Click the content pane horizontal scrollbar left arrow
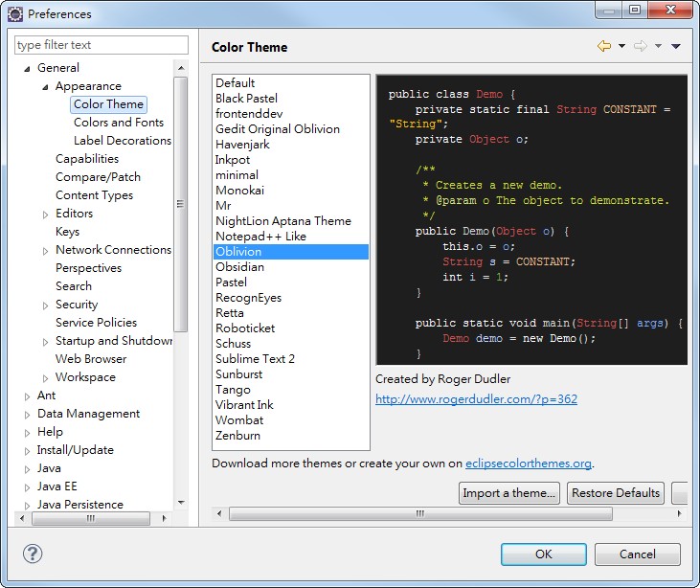The image size is (700, 588). pos(219,514)
